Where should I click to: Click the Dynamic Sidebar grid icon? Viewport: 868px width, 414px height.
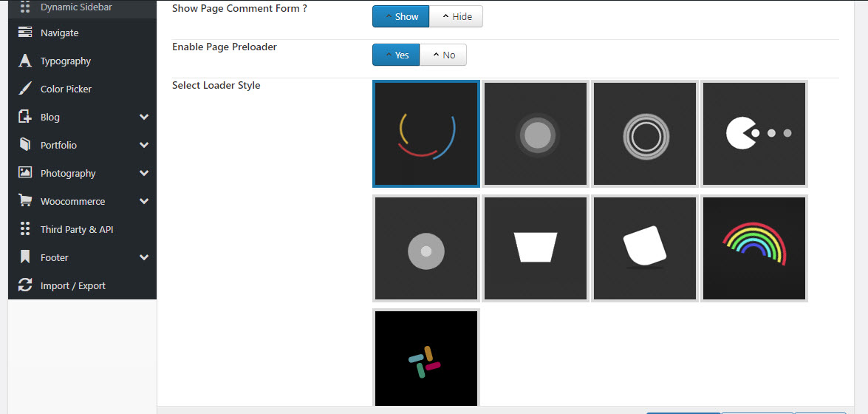(25, 7)
